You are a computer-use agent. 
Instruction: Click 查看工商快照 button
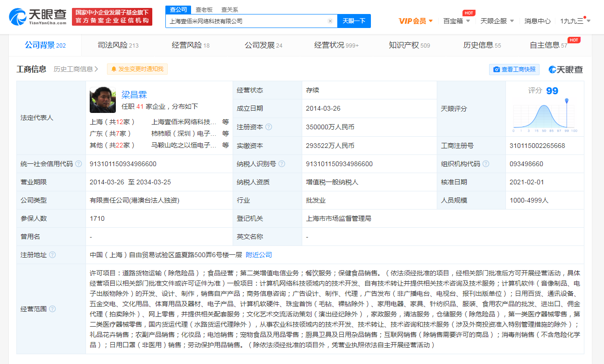(514, 70)
